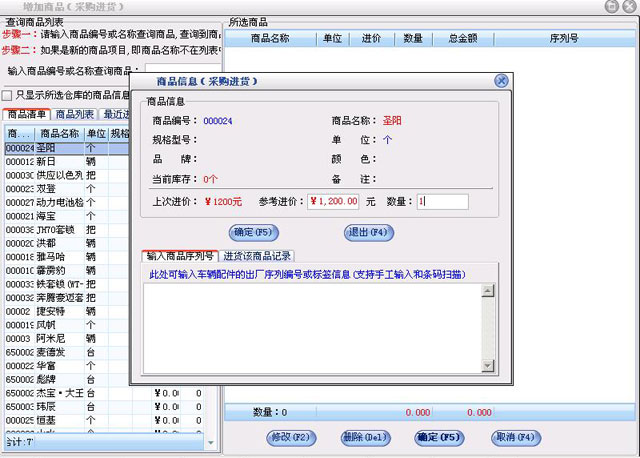Open the 进货该商品记录 tab

coord(257,256)
